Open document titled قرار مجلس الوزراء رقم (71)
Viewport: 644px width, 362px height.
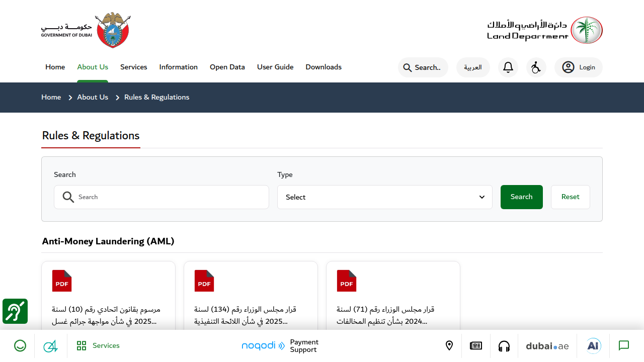[x=385, y=315]
